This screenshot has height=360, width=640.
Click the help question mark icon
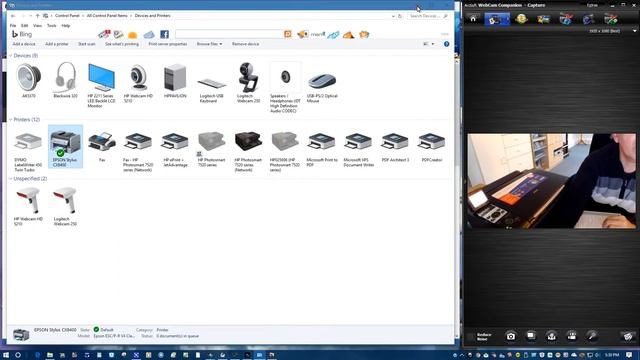[447, 44]
